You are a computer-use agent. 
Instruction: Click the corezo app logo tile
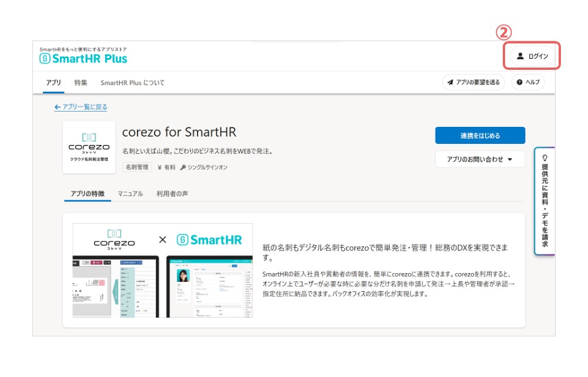coord(89,147)
